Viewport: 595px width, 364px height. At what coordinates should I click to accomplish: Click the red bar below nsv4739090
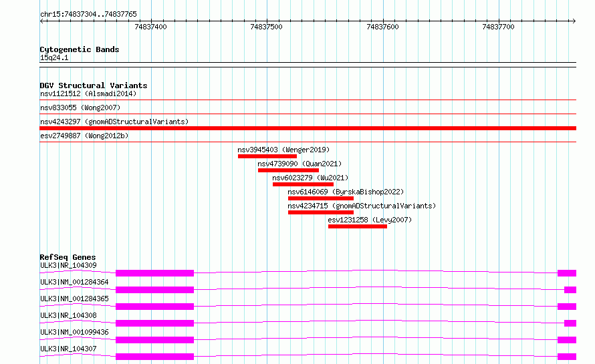tap(288, 170)
